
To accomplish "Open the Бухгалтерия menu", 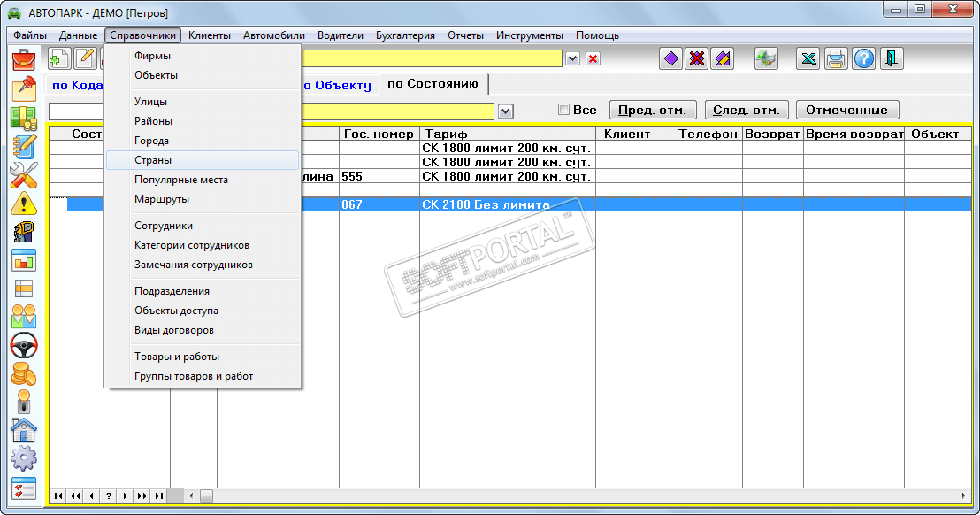I will click(405, 35).
